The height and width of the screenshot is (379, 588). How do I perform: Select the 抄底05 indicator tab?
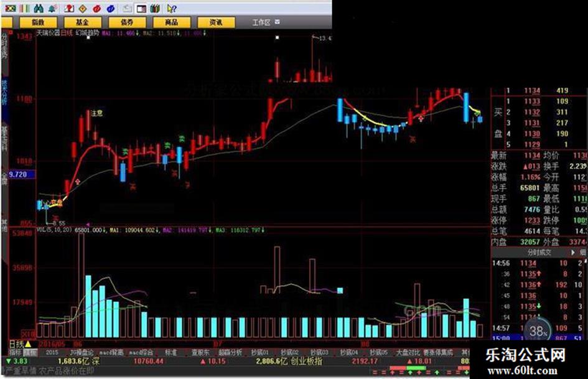[378, 353]
